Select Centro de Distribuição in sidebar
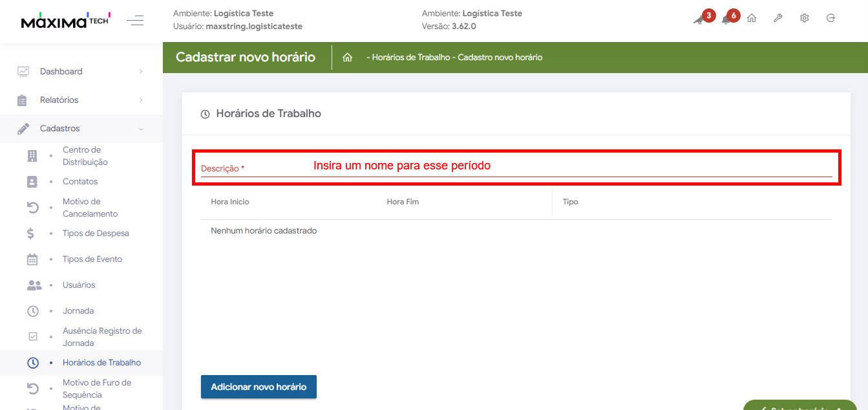 85,156
